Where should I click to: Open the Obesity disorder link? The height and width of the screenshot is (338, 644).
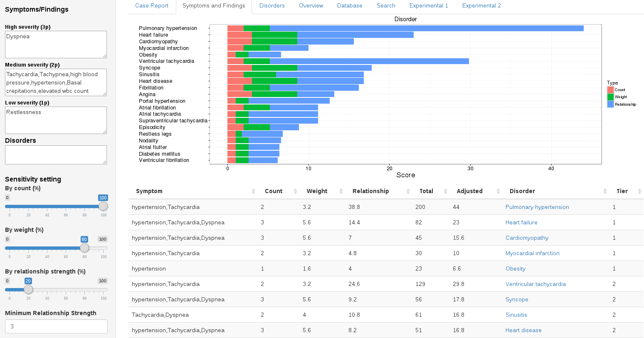pos(516,269)
